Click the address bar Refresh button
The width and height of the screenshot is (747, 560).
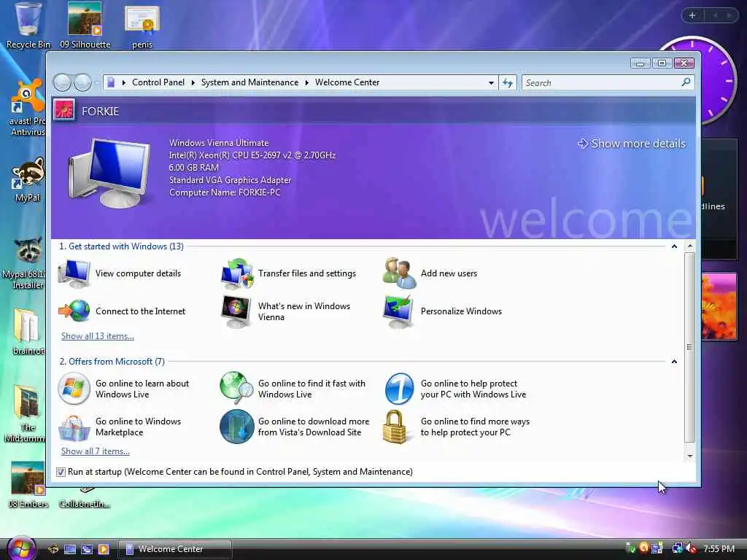coord(508,83)
